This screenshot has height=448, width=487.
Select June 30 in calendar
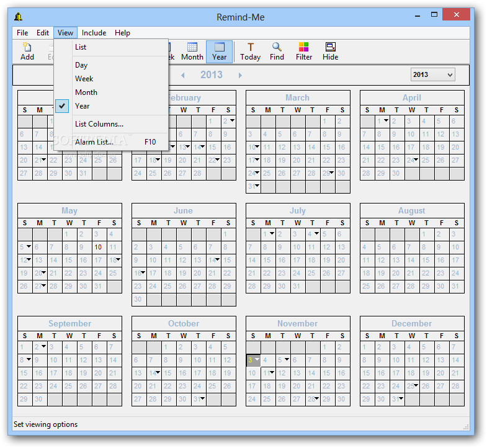click(x=139, y=299)
